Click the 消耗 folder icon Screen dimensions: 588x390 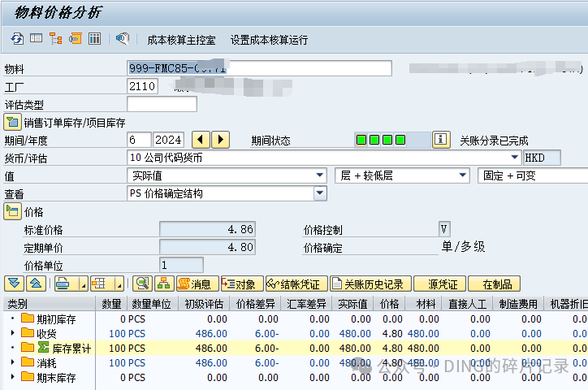tap(28, 362)
